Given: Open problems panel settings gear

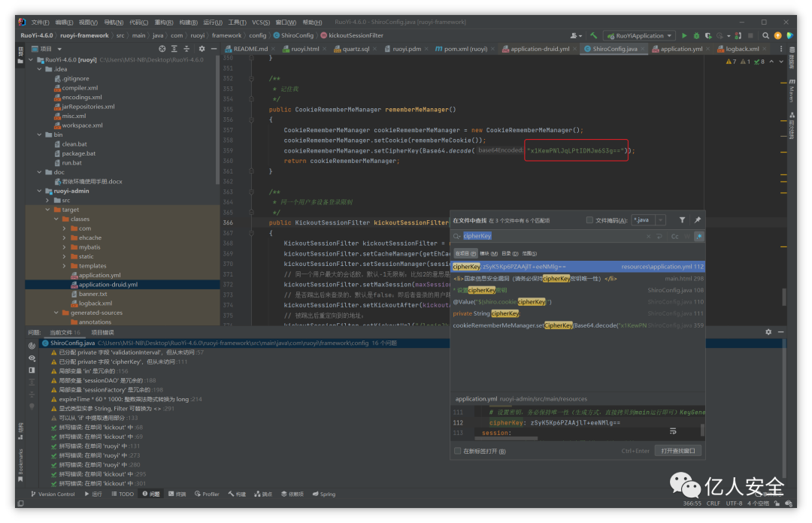Looking at the screenshot, I should 768,332.
